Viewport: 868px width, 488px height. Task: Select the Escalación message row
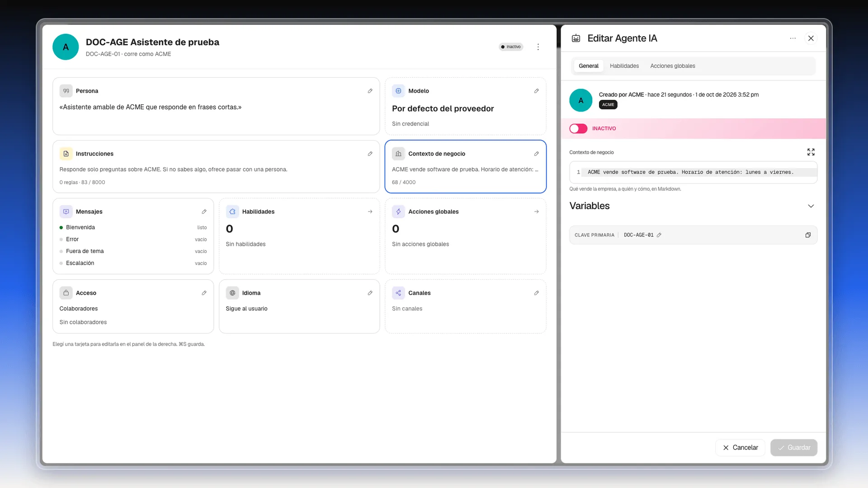coord(133,263)
